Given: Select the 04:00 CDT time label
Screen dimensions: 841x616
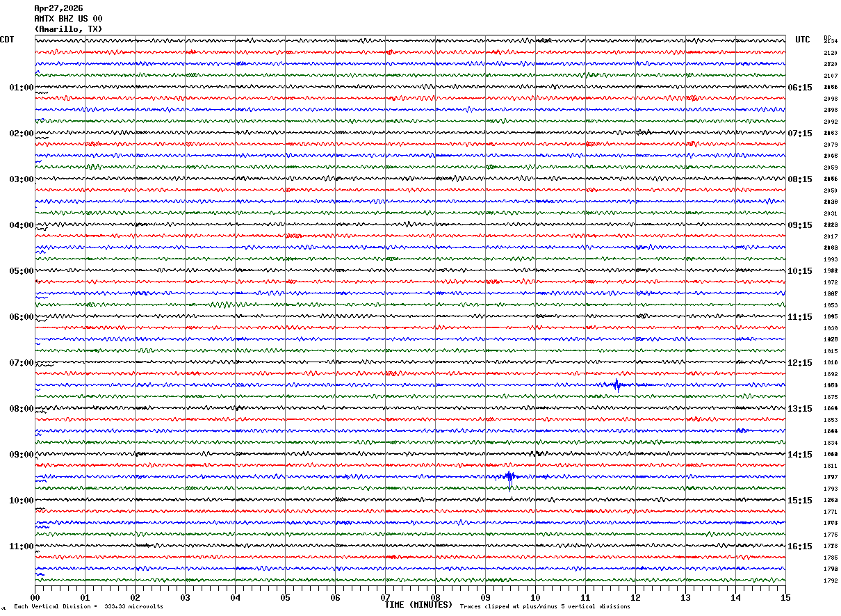Looking at the screenshot, I should pos(21,225).
